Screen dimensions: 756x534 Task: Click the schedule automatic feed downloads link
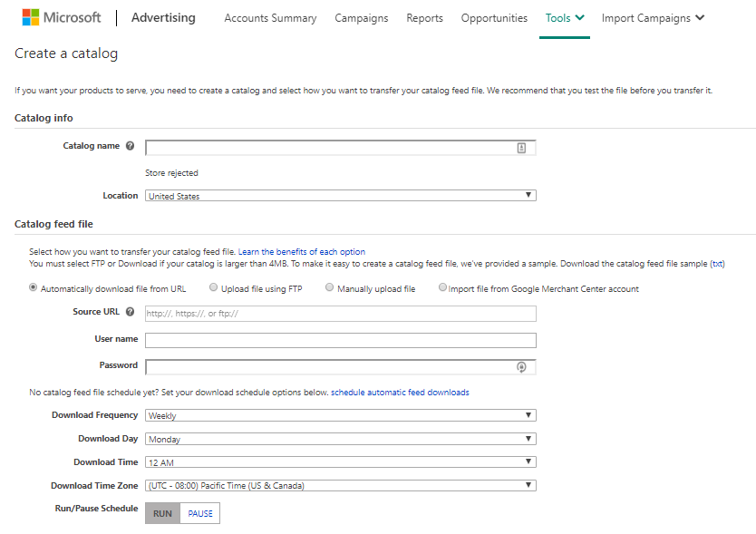point(400,393)
